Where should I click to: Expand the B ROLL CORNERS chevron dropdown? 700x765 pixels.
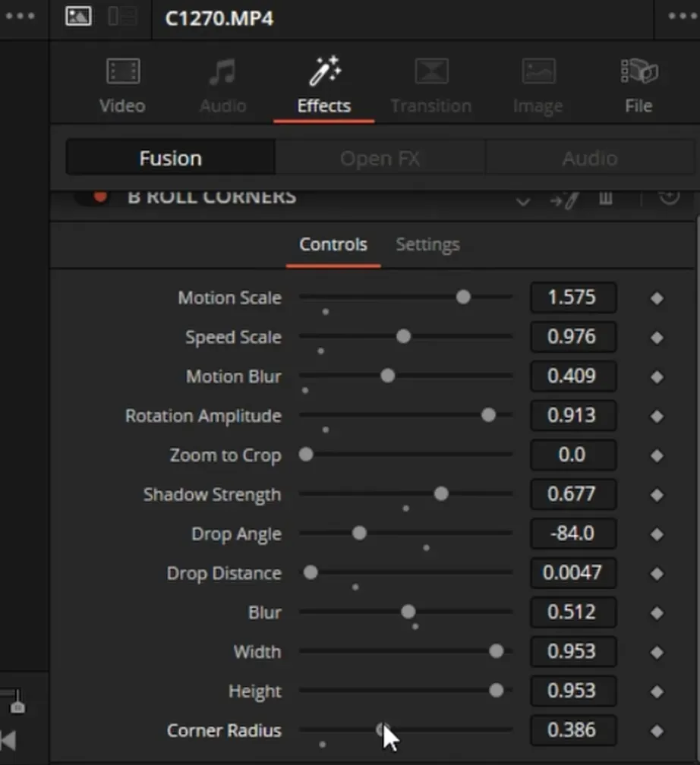pos(523,200)
